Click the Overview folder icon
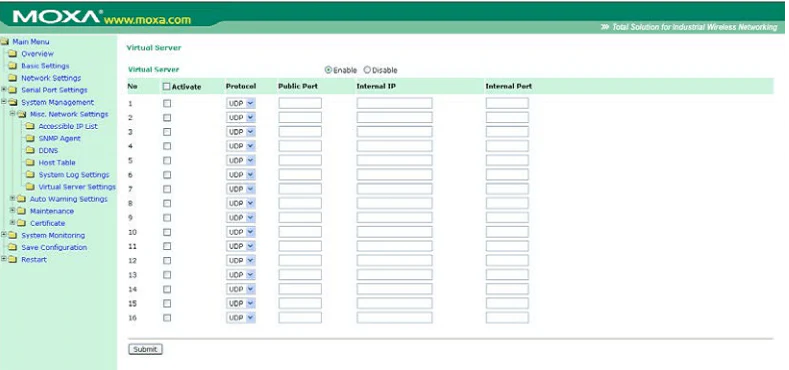 coord(13,54)
